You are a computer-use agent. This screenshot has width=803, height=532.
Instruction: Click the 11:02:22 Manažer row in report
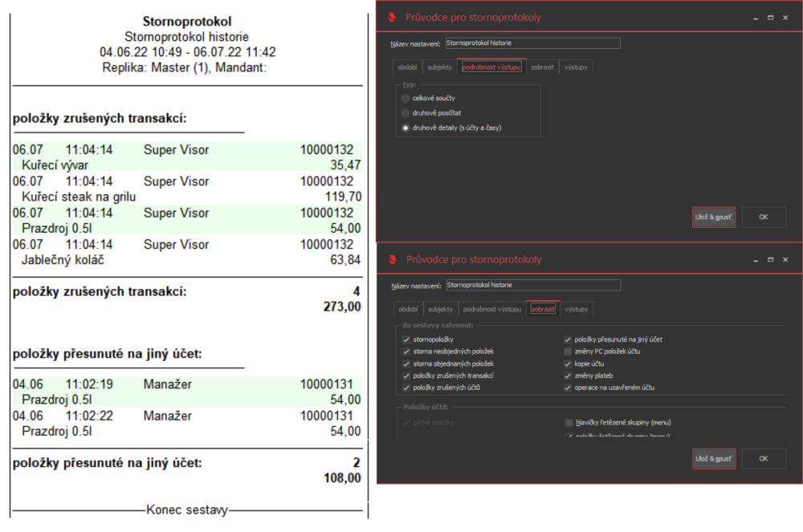click(x=187, y=416)
